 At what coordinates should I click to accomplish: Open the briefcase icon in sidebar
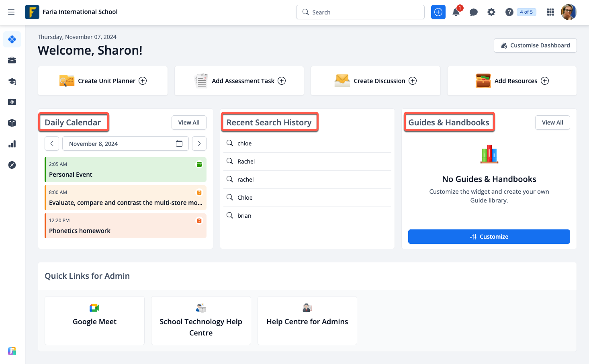click(12, 60)
